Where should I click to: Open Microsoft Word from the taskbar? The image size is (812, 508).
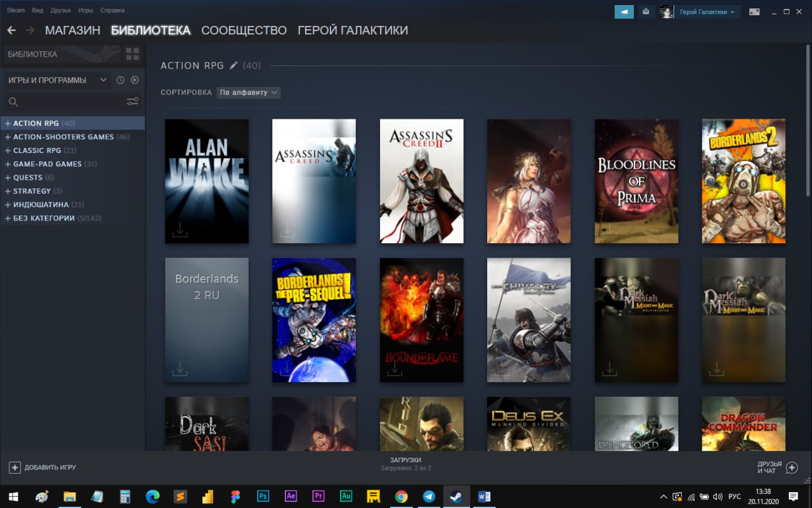pyautogui.click(x=484, y=497)
